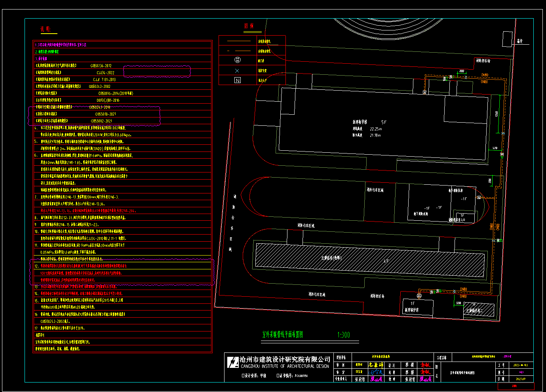The height and width of the screenshot is (392, 546).
Task: Click the checkbox before 证书编号
Action: coord(278,376)
